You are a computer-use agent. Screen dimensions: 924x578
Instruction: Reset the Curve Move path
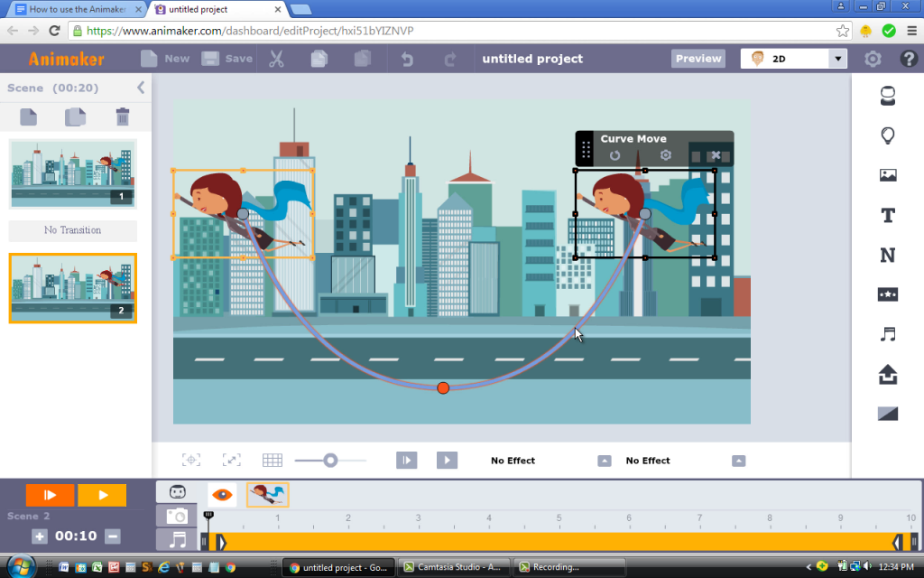[614, 155]
